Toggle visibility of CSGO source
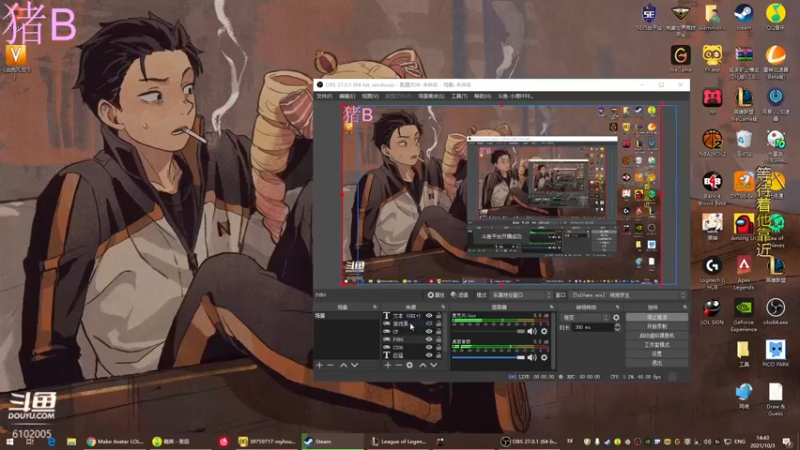 point(429,347)
